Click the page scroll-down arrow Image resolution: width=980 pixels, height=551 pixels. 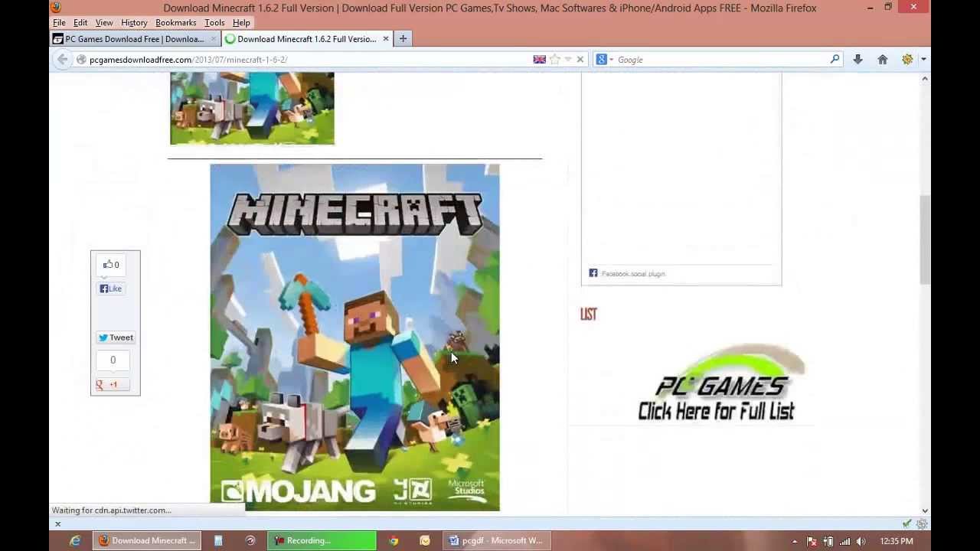(x=925, y=510)
